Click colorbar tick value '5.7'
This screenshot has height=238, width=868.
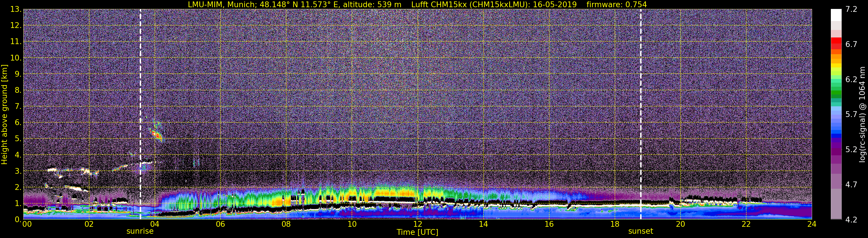pos(851,115)
